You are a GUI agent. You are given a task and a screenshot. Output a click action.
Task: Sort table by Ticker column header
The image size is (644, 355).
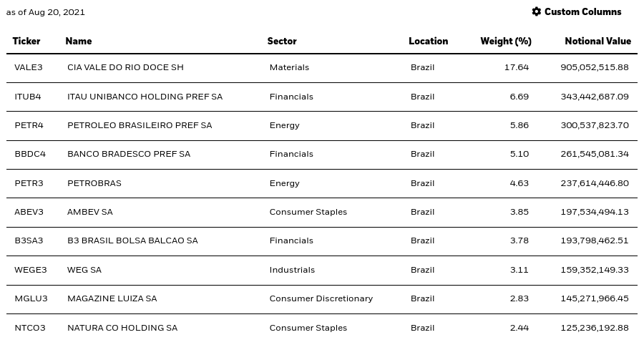(x=26, y=41)
